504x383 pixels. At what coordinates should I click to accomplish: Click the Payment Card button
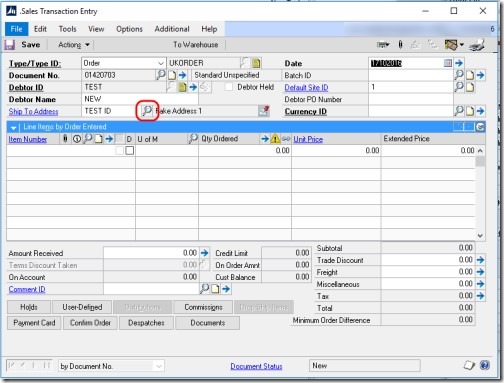pyautogui.click(x=34, y=323)
